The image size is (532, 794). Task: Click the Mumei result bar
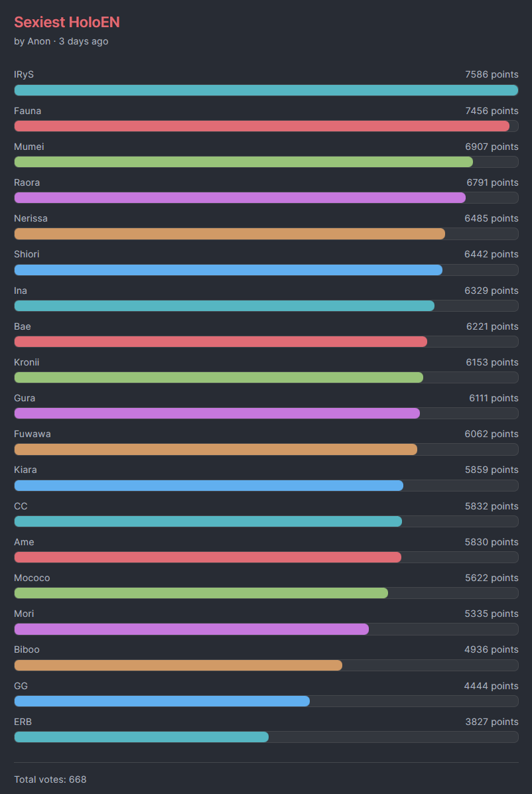266,162
